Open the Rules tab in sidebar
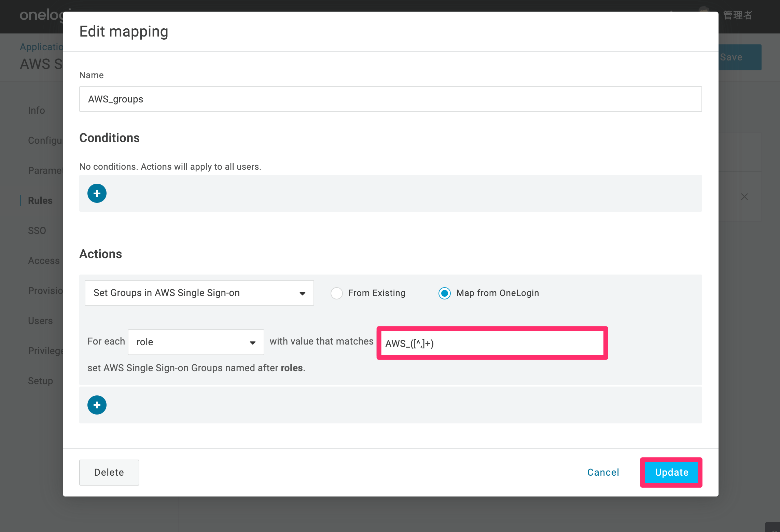 (x=40, y=200)
